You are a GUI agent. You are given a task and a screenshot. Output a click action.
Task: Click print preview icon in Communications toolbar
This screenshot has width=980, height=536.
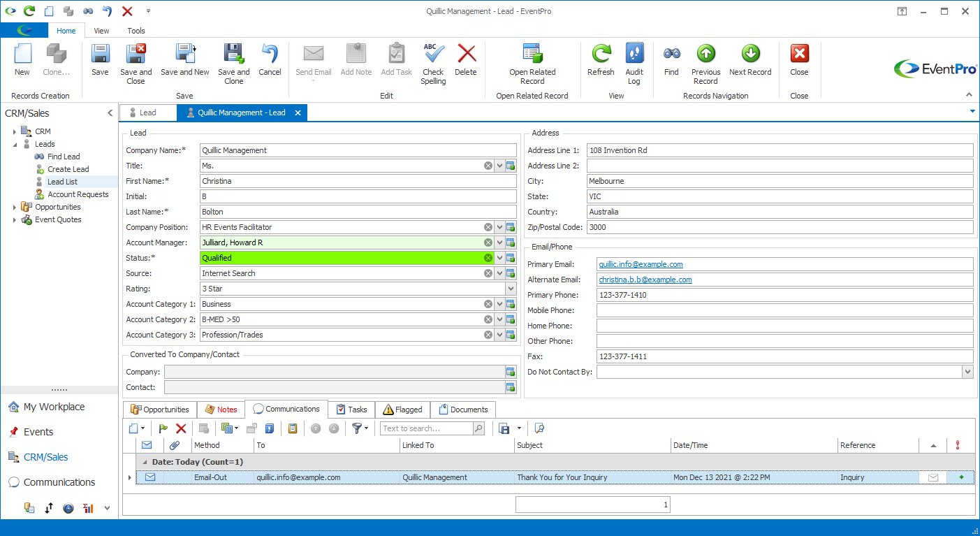pos(539,428)
